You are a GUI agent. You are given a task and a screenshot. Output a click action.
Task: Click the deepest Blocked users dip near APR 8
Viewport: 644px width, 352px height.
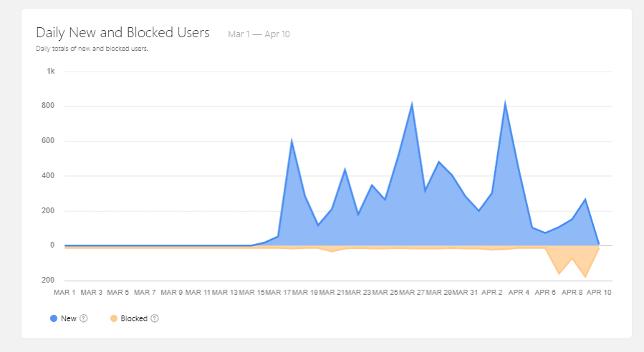585,276
